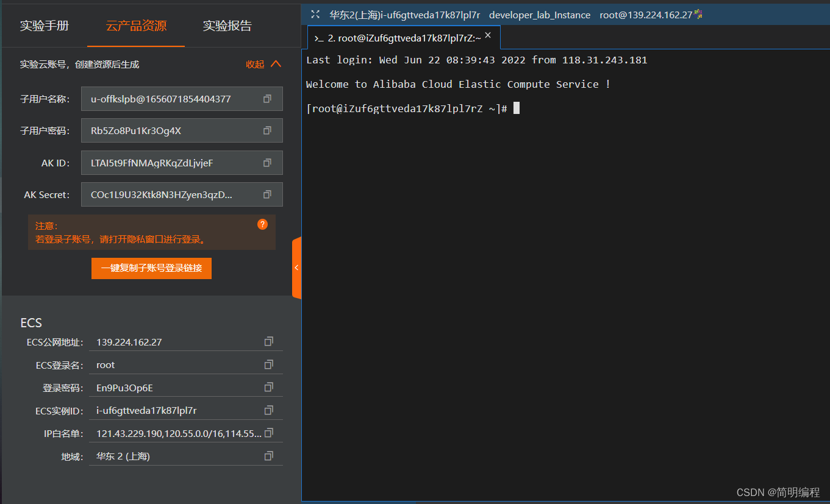Collapse account section via 收起
The height and width of the screenshot is (504, 830).
click(263, 64)
